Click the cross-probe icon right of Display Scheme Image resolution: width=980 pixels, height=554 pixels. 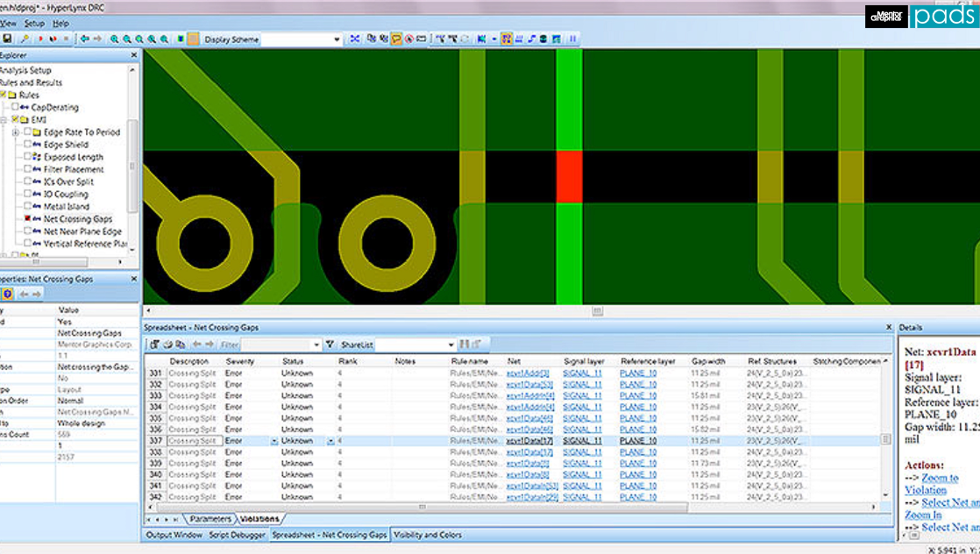(354, 39)
